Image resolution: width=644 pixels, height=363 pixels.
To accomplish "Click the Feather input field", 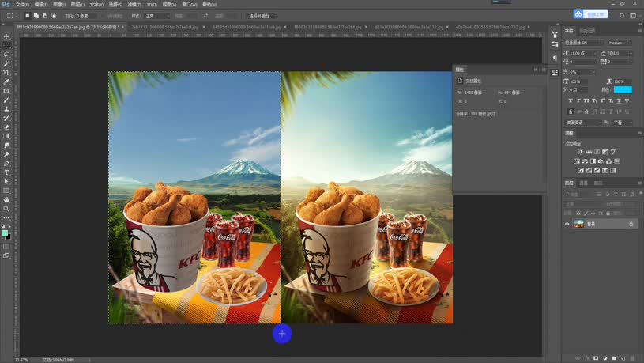I will coord(87,16).
